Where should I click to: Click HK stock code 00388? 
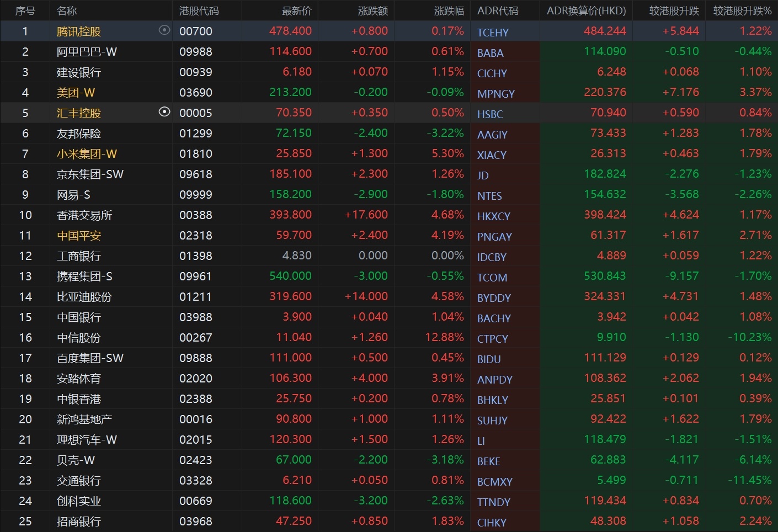(x=195, y=215)
